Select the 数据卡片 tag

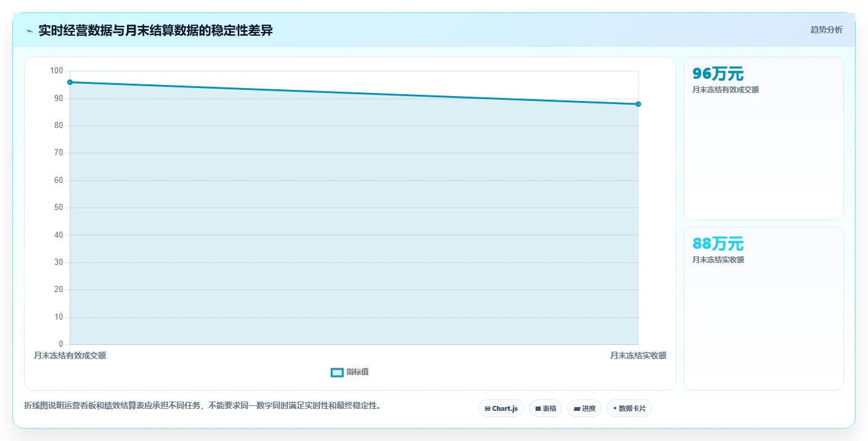(629, 408)
